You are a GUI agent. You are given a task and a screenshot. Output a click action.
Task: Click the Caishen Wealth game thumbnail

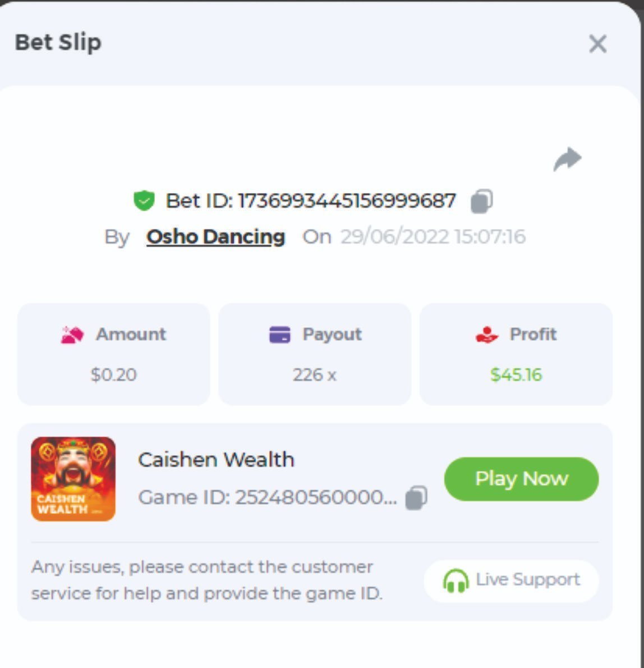point(73,479)
